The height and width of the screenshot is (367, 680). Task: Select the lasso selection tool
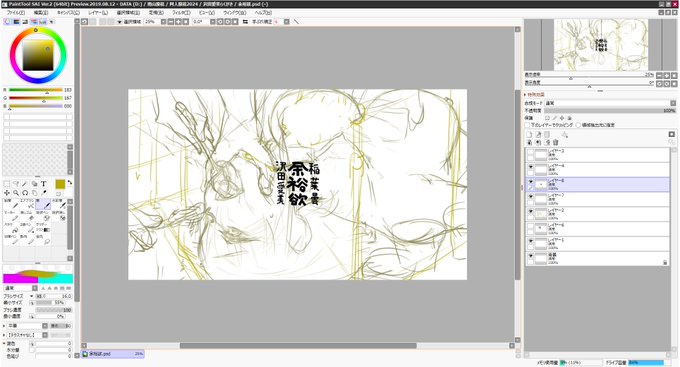pos(16,184)
